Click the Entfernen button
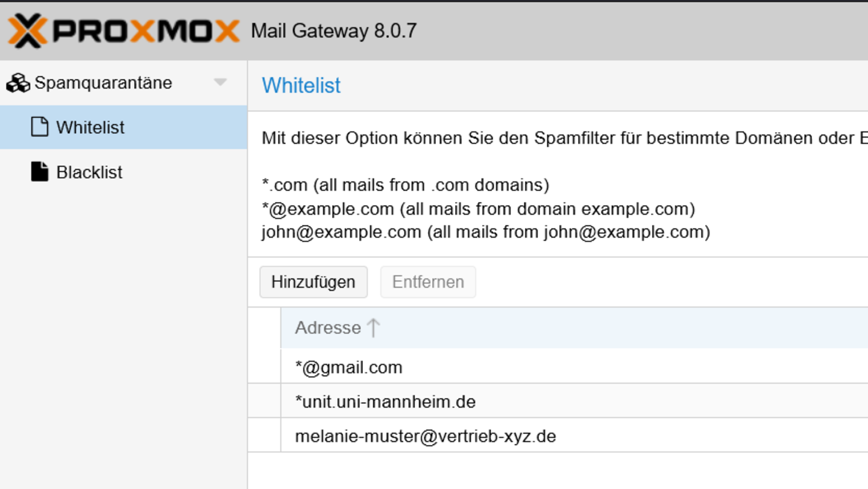Screen dimensions: 868x489 click(x=428, y=282)
